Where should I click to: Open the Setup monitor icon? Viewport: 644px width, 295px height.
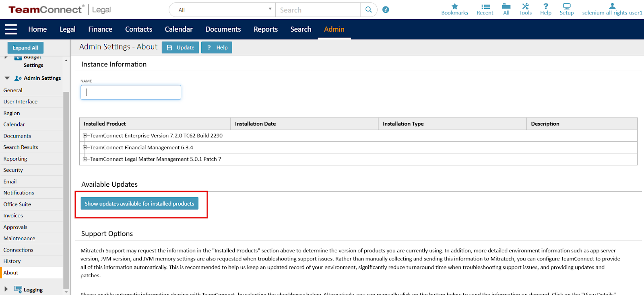point(567,6)
